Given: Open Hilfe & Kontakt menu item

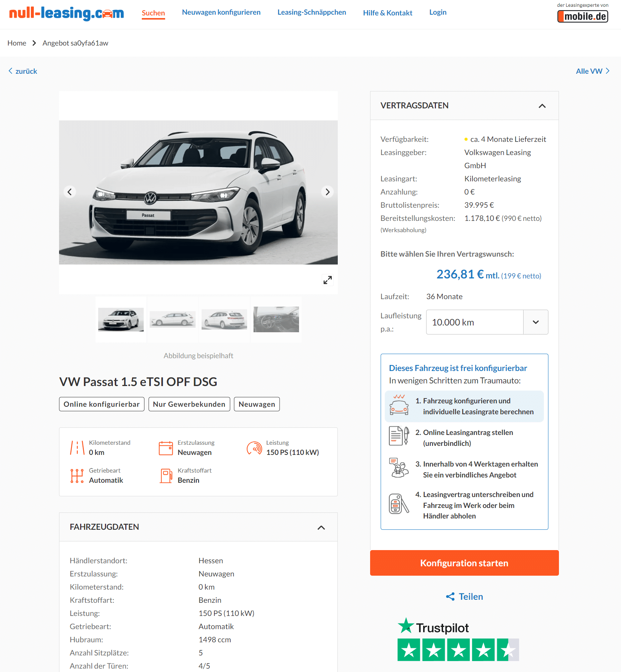Looking at the screenshot, I should click(x=388, y=13).
